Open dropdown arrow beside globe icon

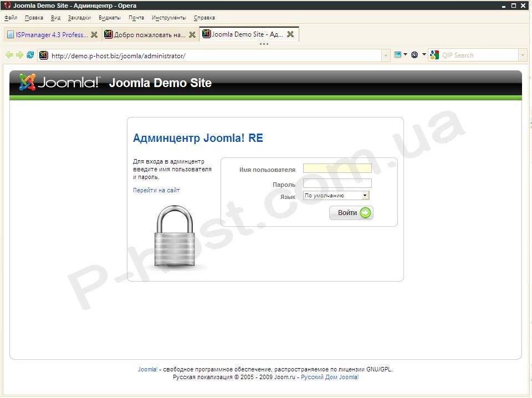[x=424, y=54]
